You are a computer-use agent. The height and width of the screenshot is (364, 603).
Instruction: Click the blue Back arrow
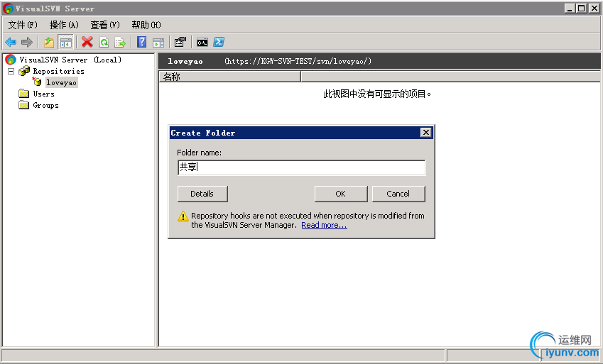[x=11, y=43]
